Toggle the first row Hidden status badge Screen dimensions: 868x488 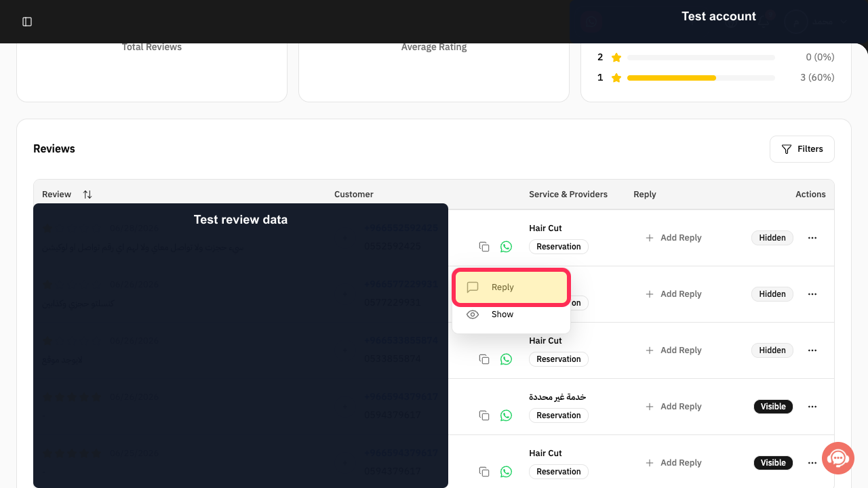coord(772,238)
